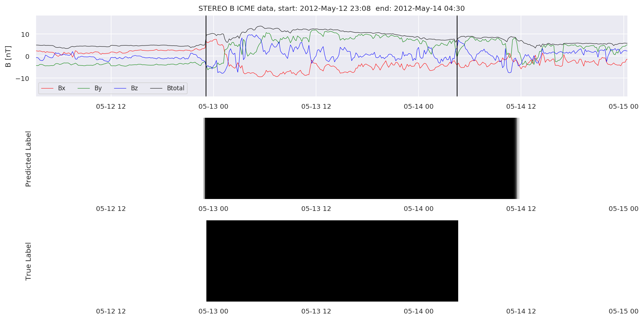Click "05-12 12" tick under magnetic field plot
This screenshot has height=320, width=644.
[x=111, y=107]
